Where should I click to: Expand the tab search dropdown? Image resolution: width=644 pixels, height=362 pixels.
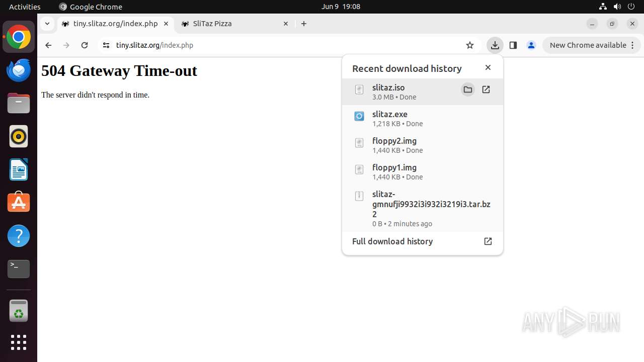(x=47, y=24)
